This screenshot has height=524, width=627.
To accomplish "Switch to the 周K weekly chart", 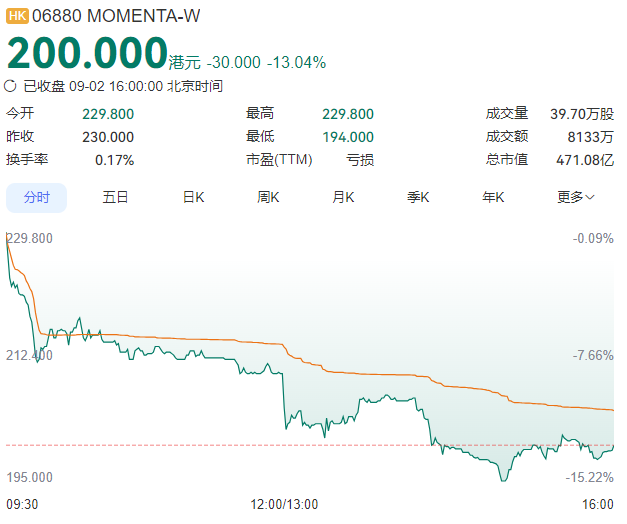I will pos(268,197).
